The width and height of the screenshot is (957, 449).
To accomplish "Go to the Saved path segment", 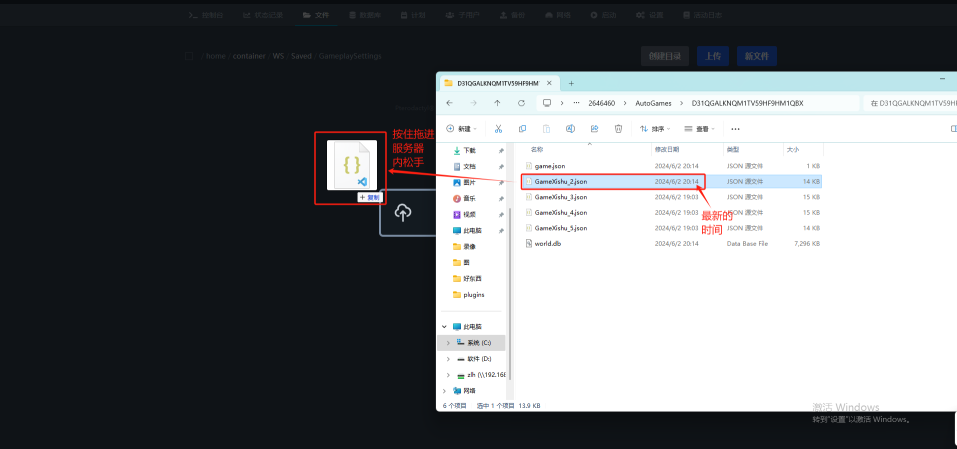I will coord(301,56).
